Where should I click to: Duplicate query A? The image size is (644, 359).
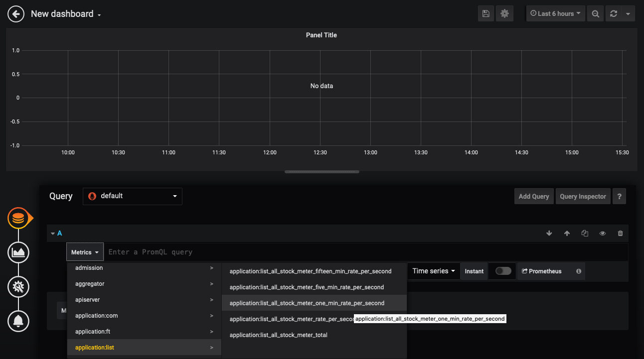point(585,233)
